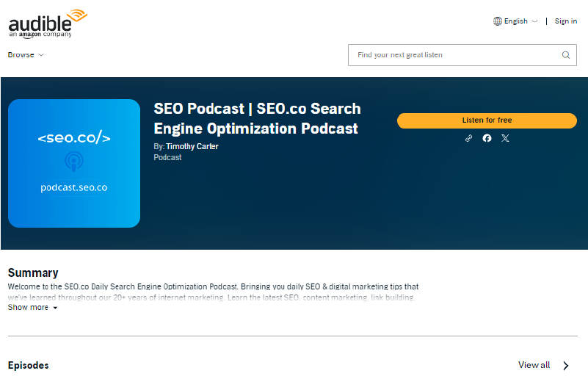Open View all episodes link
The image size is (588, 390).
pos(534,365)
